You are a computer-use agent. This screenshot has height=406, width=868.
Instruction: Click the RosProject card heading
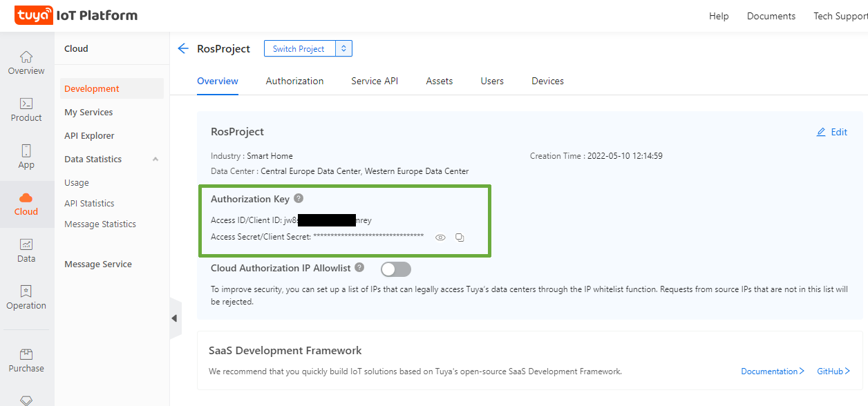(x=237, y=132)
